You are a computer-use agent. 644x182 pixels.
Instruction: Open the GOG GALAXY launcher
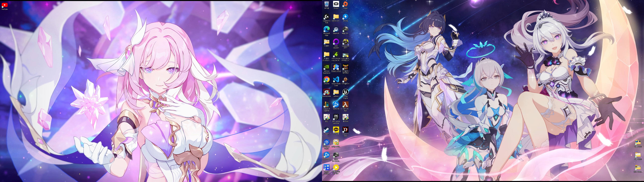[x=336, y=42]
